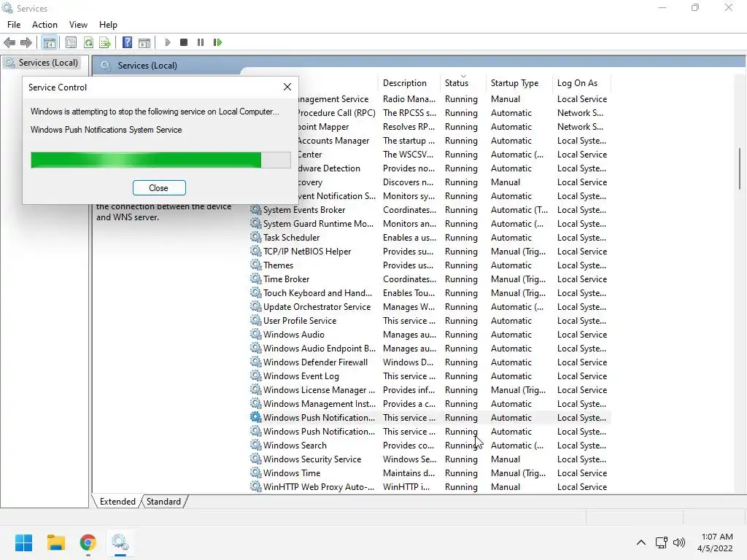The image size is (747, 560).
Task: Select the Windows Security Service row
Action: tap(430, 459)
